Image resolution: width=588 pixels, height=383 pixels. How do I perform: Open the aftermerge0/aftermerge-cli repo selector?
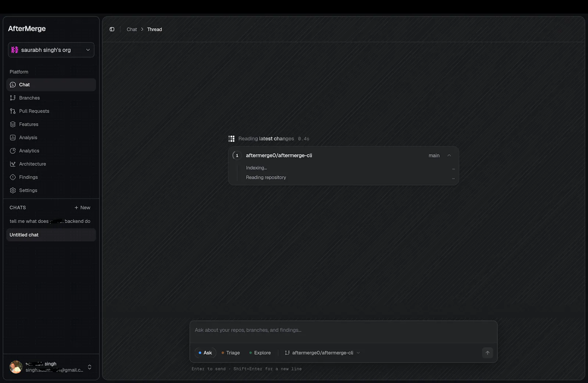click(x=322, y=353)
